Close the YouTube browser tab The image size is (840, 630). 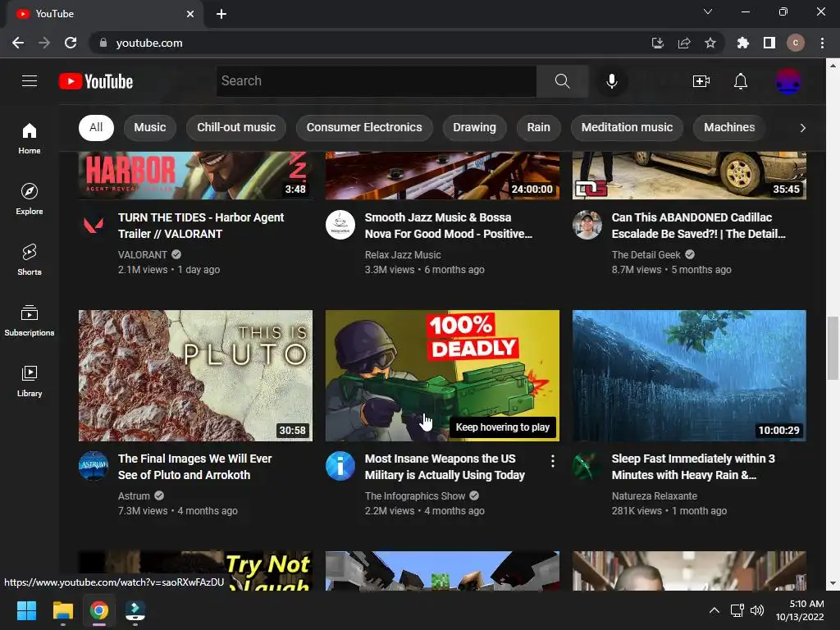pos(190,14)
